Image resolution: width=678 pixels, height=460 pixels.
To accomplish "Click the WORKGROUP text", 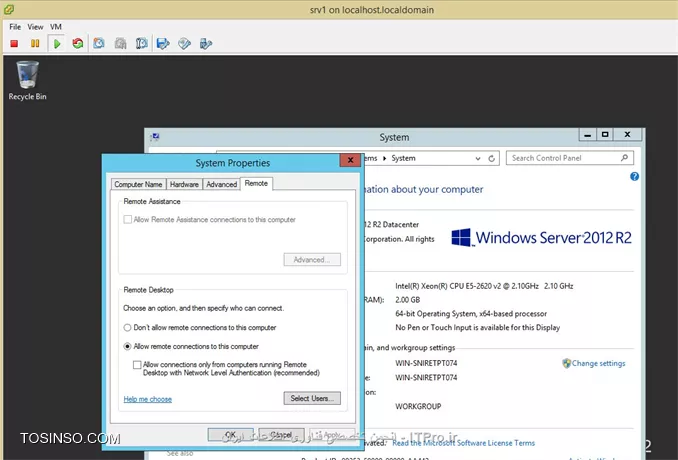I will pyautogui.click(x=418, y=406).
